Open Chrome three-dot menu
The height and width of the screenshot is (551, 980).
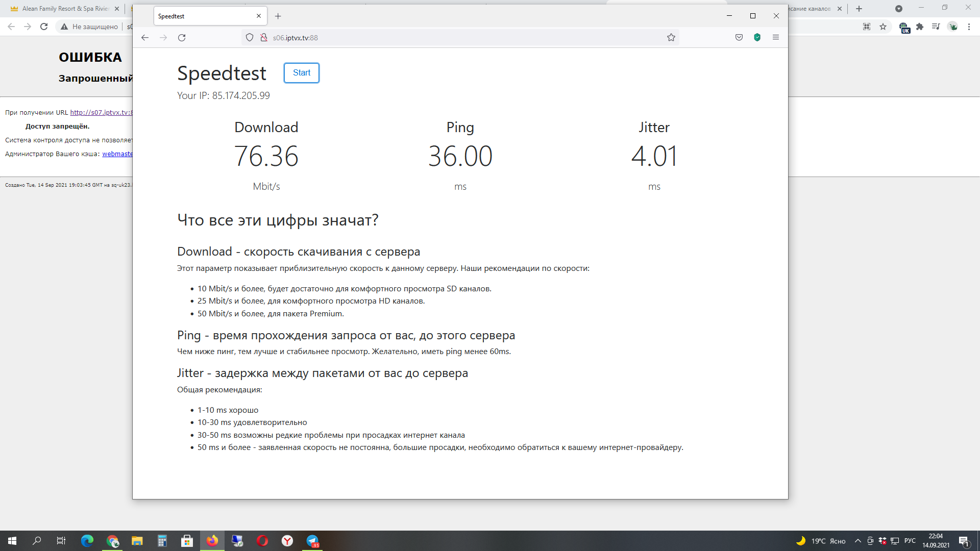[x=968, y=27]
